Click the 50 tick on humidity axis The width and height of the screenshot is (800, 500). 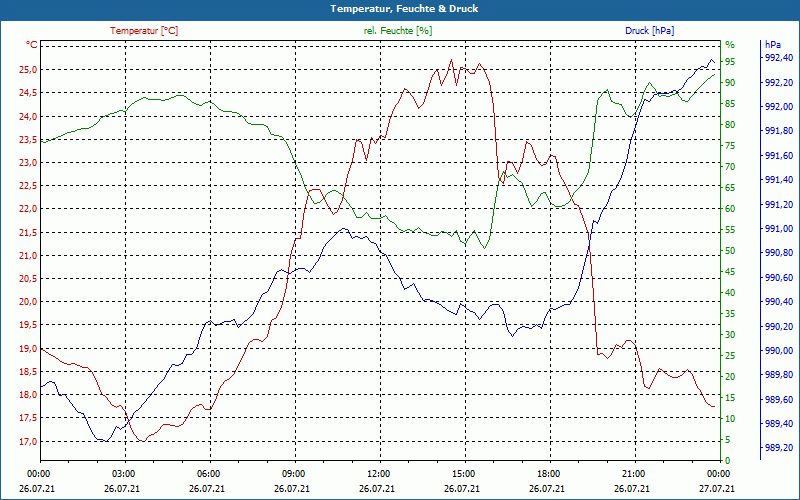(x=730, y=251)
